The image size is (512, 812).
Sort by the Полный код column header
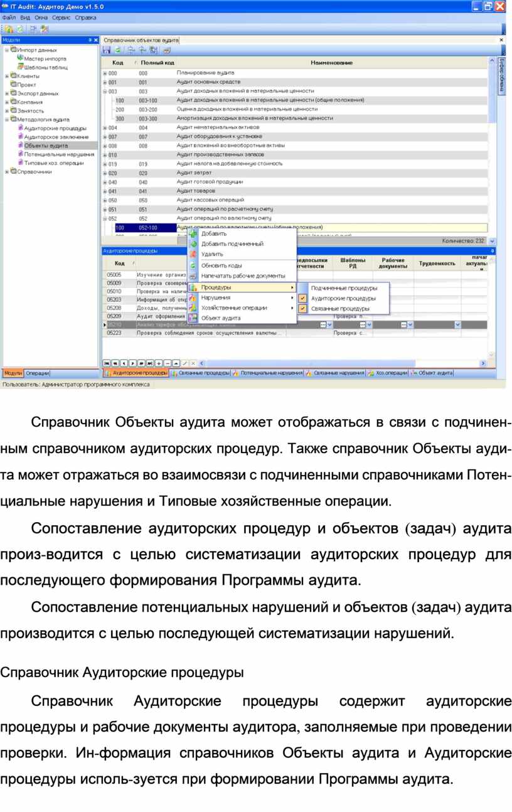[156, 63]
